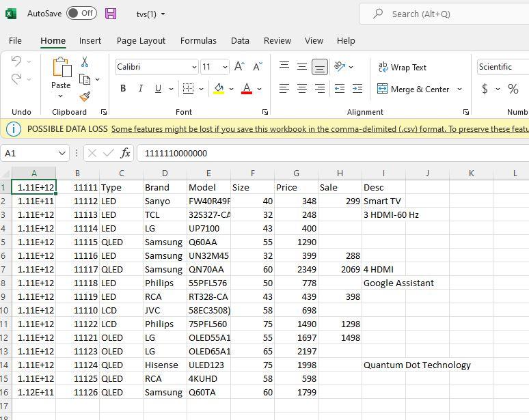Click the Middle Align icon
Viewport: 529px width, 420px height.
302,66
